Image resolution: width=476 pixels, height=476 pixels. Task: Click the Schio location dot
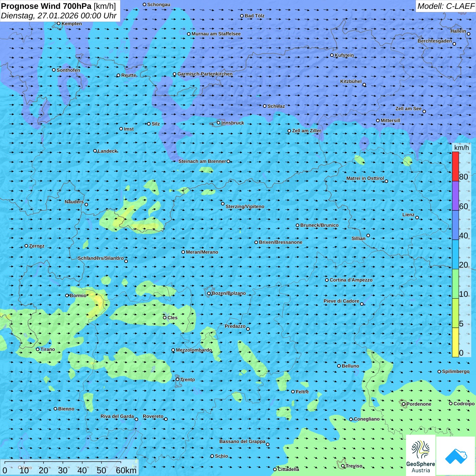pos(212,456)
